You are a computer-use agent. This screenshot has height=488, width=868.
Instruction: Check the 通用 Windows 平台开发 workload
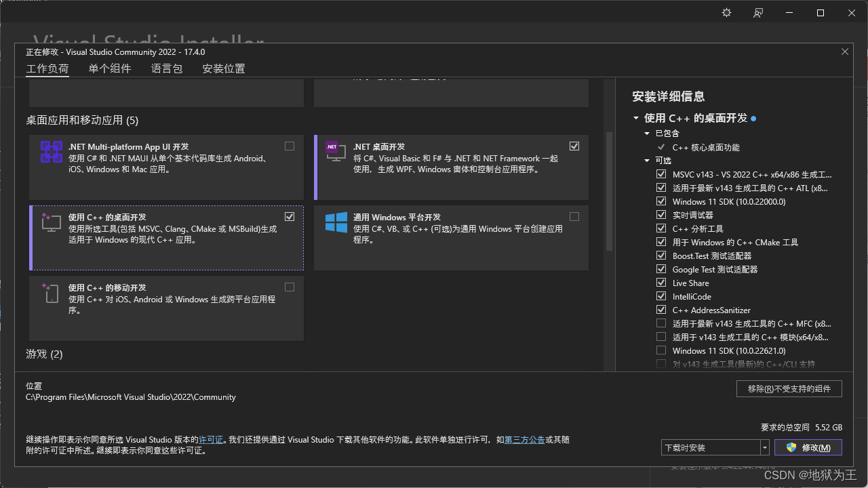coord(574,216)
